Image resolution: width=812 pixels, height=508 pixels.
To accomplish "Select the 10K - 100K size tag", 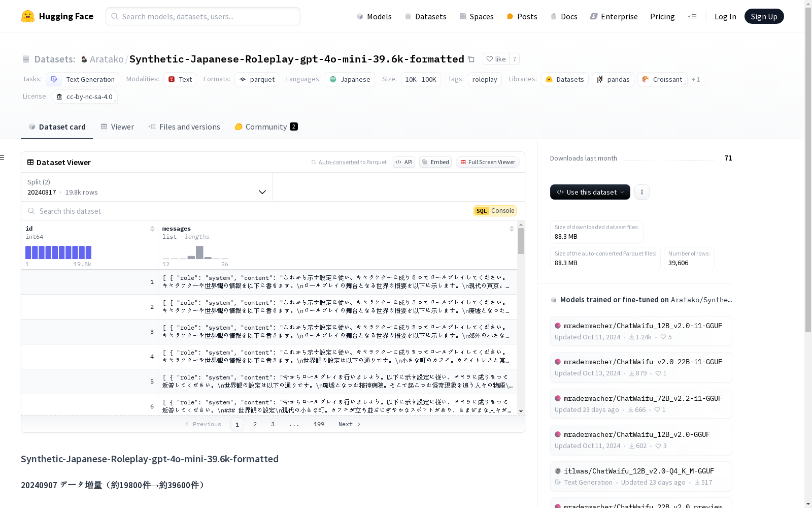I will click(421, 79).
